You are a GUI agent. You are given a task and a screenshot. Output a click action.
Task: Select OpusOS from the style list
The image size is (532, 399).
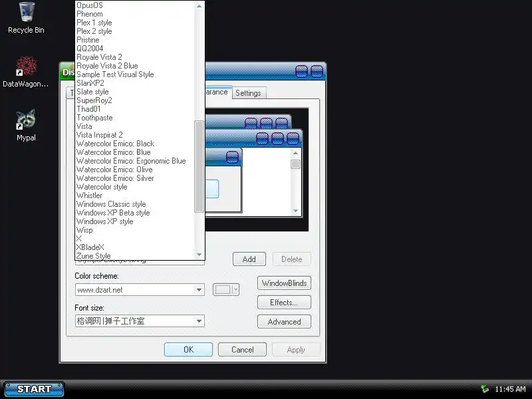[135, 5]
